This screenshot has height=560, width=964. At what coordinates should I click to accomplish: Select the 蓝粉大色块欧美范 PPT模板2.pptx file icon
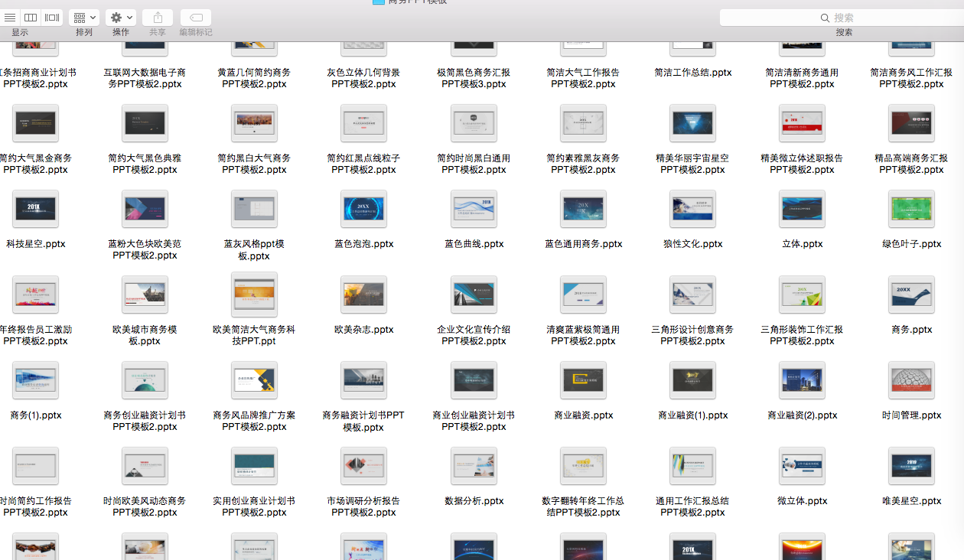pos(145,209)
